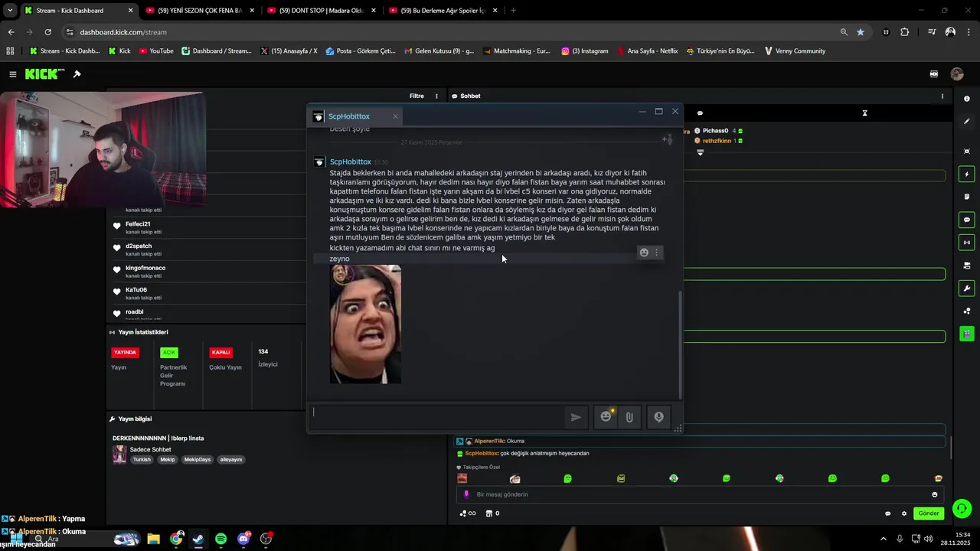Click voice chat microphone button in ScpHobittox window

point(658,417)
